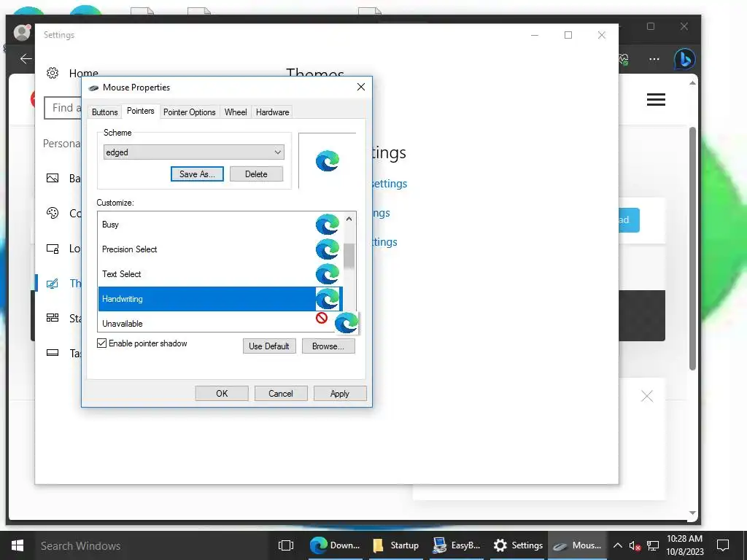Select the Busy pointer row
This screenshot has height=560, width=747.
(x=220, y=225)
